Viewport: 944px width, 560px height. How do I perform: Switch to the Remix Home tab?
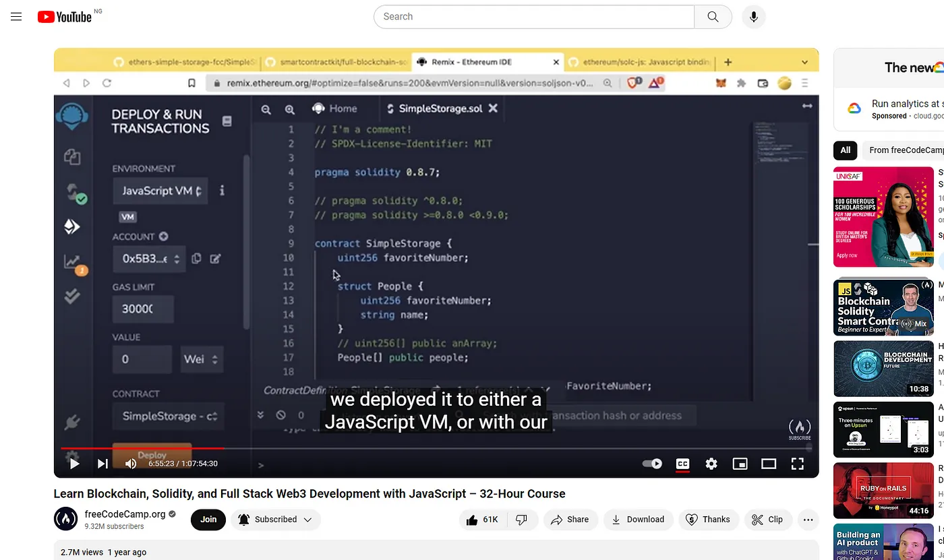334,108
